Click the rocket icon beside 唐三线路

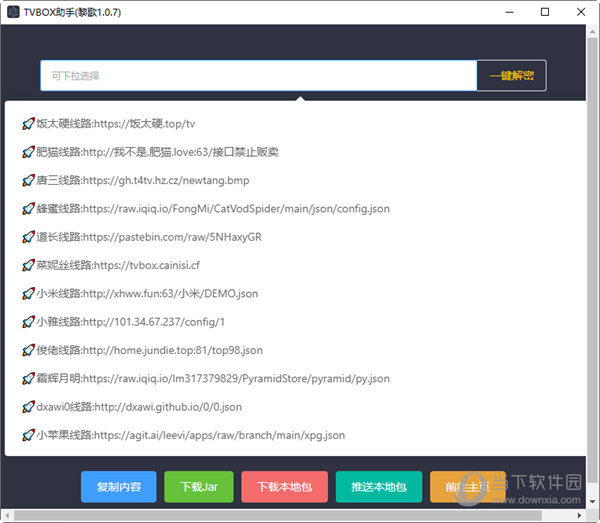coord(28,181)
